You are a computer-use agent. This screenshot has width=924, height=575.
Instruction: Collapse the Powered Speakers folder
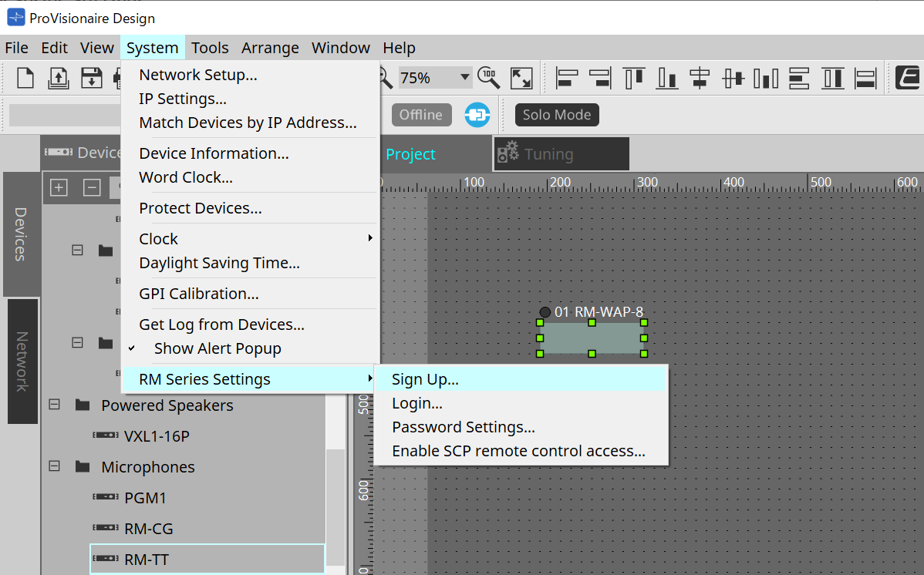coord(55,405)
